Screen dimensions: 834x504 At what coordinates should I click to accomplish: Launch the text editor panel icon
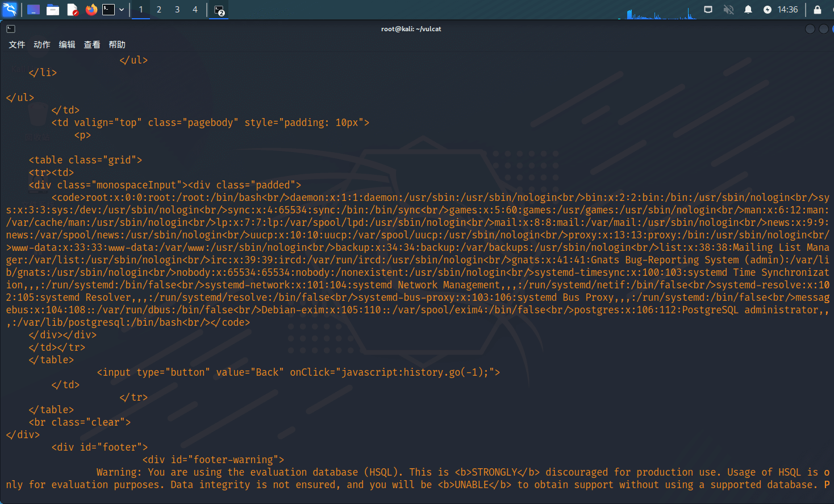pyautogui.click(x=72, y=10)
